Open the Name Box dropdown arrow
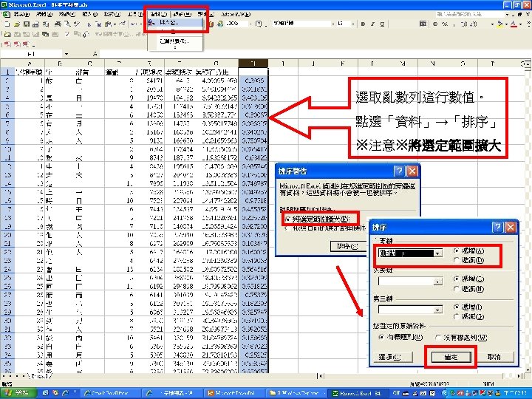Screen dimensions: 532x399 (66, 54)
